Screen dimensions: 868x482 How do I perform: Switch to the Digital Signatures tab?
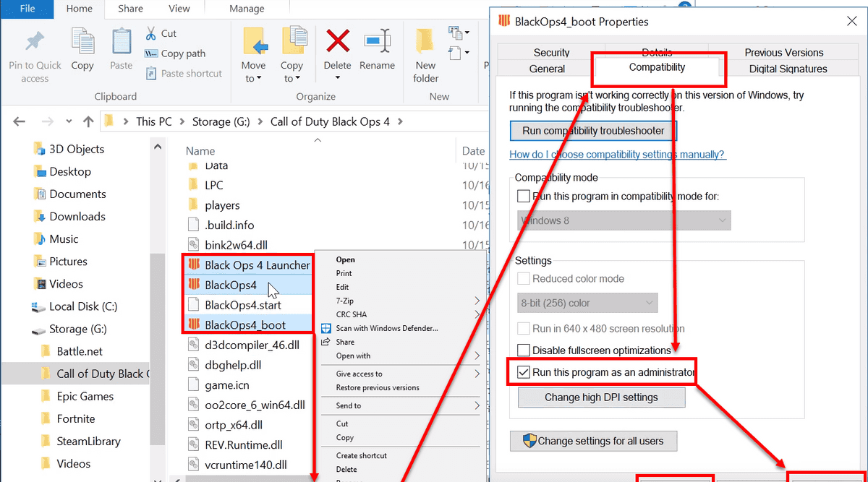click(788, 69)
